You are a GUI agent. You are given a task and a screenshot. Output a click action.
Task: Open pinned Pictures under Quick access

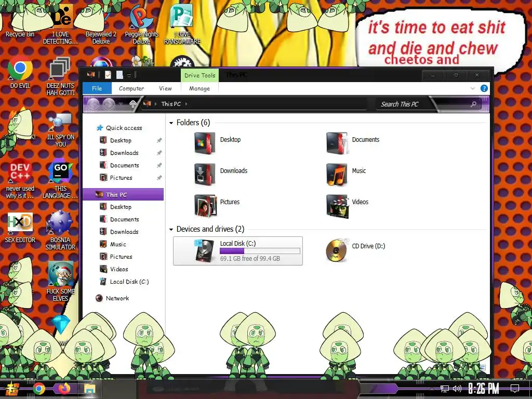[x=121, y=178]
